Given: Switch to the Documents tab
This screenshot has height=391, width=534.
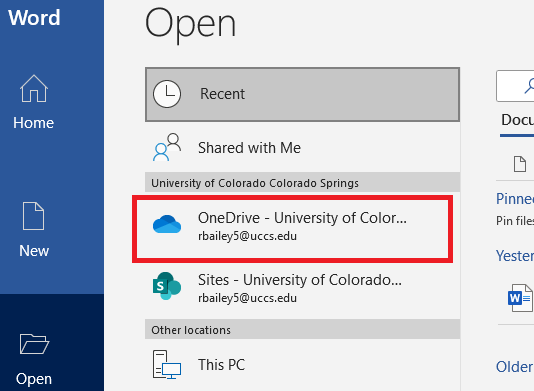Looking at the screenshot, I should (517, 120).
